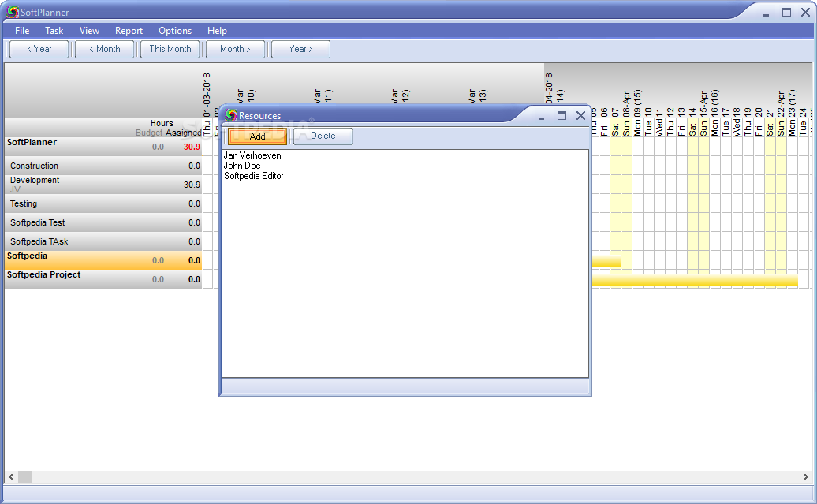Go back one year with '< Year'
Screen dimensions: 817x504
[39, 49]
